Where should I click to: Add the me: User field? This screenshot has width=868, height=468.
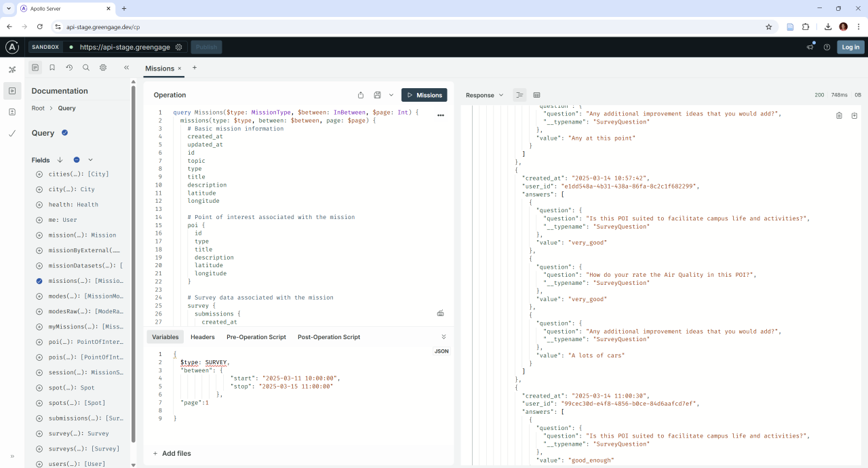[39, 220]
